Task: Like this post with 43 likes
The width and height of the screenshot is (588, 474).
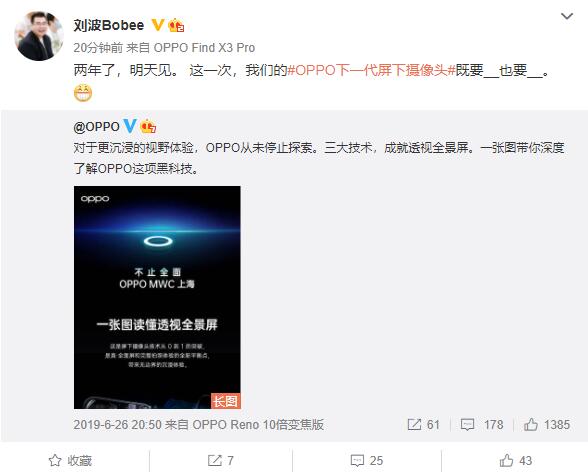Action: [x=516, y=460]
